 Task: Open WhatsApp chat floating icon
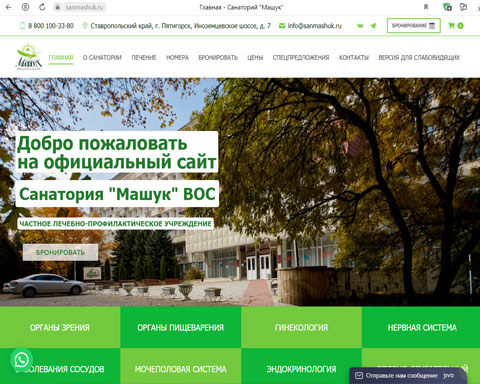(x=22, y=360)
